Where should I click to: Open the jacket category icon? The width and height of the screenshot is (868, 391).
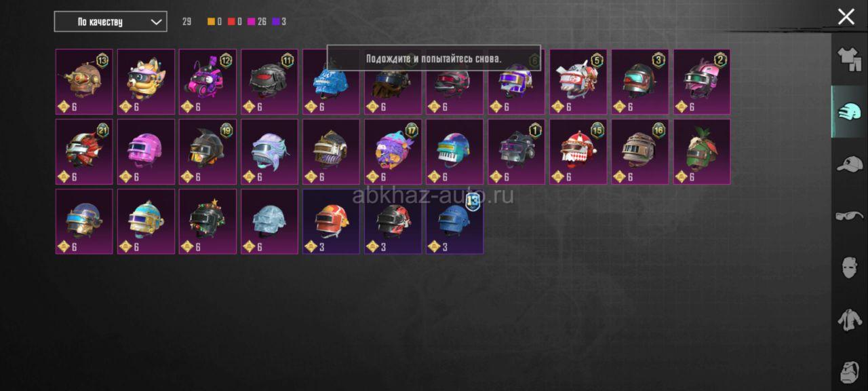click(849, 319)
